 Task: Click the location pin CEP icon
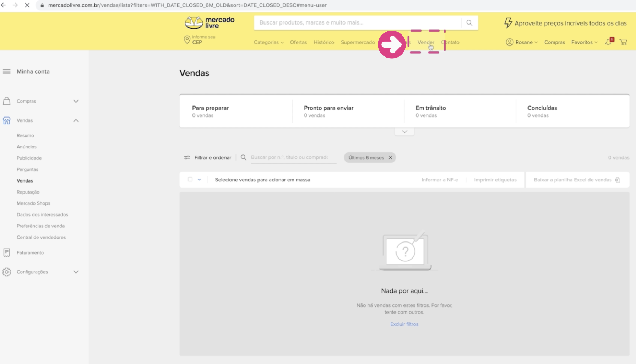(x=187, y=39)
